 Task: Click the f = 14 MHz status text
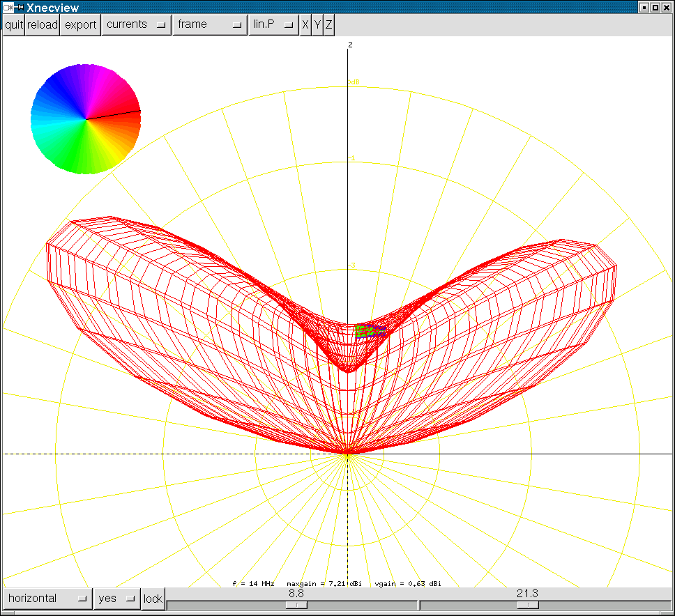[253, 584]
